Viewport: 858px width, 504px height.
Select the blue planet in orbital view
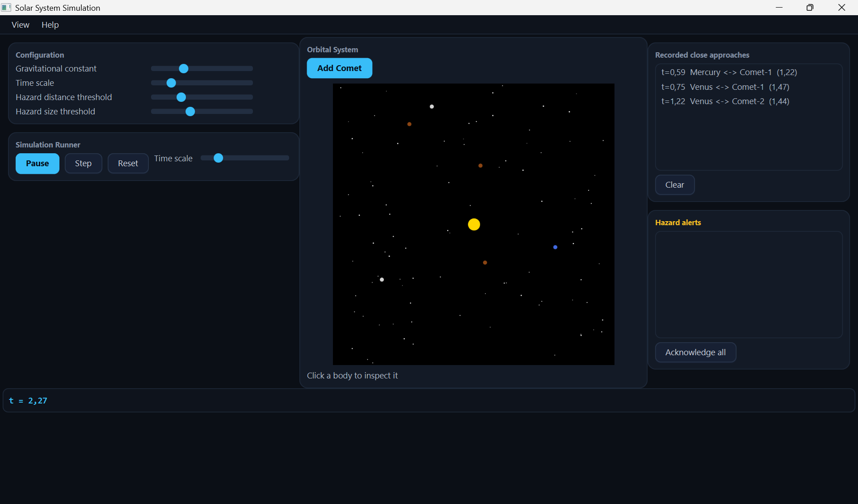coord(555,247)
